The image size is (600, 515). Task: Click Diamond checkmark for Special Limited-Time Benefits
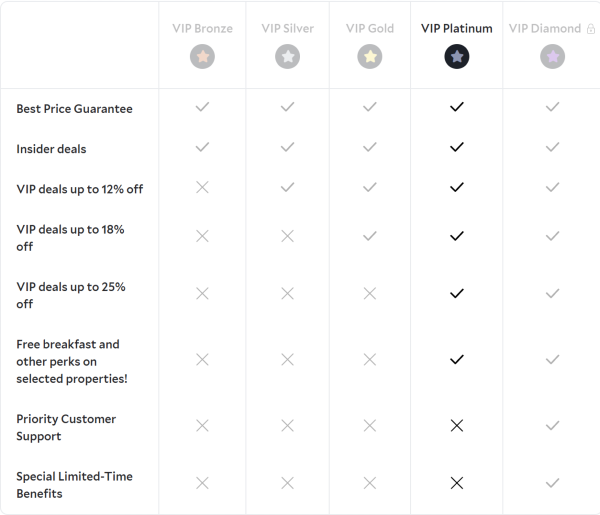click(552, 483)
